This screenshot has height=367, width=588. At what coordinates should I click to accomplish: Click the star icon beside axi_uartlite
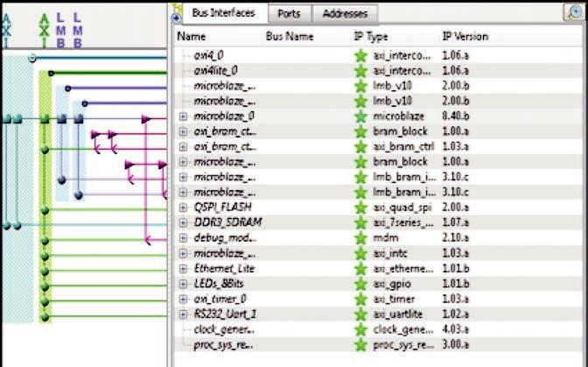[x=360, y=314]
